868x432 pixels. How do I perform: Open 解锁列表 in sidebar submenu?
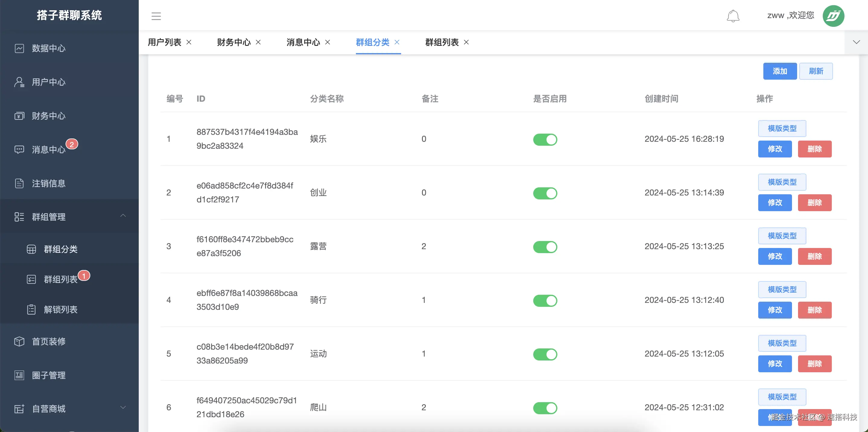pyautogui.click(x=61, y=309)
